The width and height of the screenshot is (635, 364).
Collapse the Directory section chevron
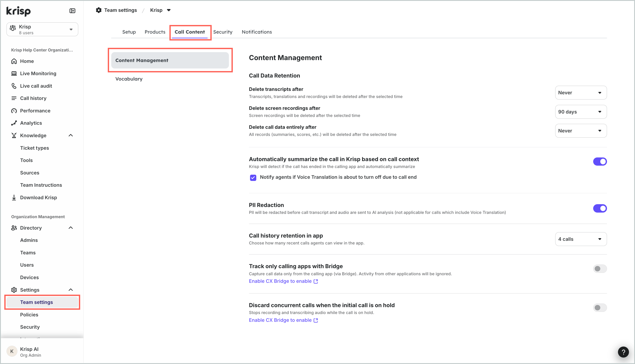pos(71,228)
